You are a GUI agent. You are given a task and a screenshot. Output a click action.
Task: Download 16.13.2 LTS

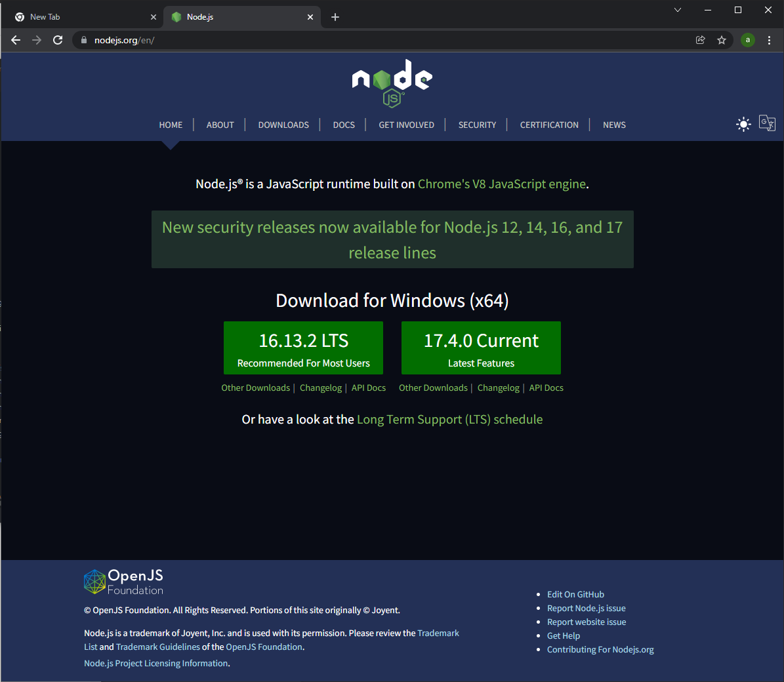click(304, 348)
